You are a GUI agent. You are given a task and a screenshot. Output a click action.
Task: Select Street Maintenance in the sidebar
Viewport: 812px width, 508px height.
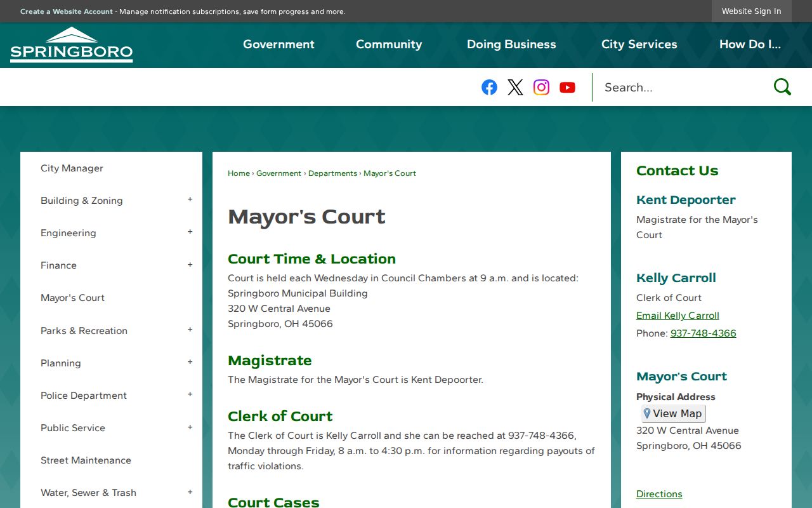86,460
